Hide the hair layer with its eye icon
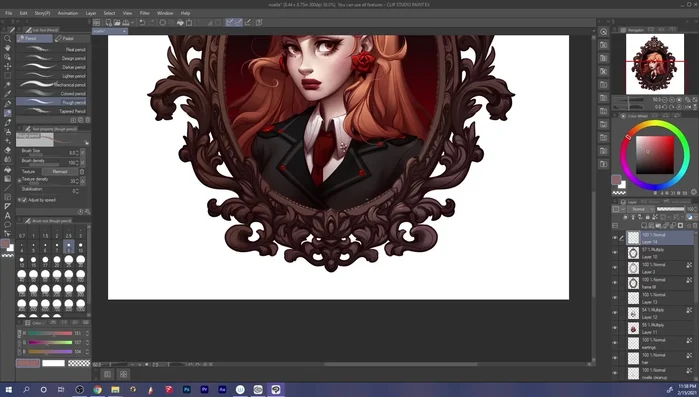Image resolution: width=699 pixels, height=397 pixels. [615, 358]
